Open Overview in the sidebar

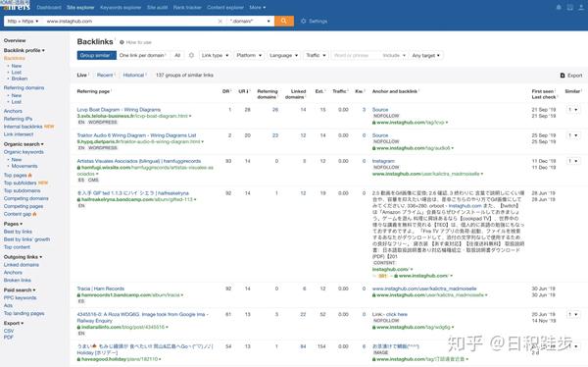15,40
